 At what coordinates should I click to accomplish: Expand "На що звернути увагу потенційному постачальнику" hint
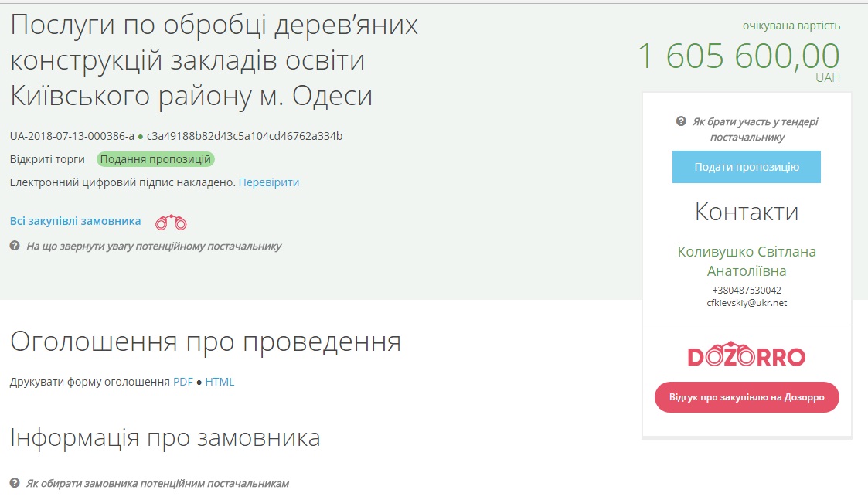point(154,246)
